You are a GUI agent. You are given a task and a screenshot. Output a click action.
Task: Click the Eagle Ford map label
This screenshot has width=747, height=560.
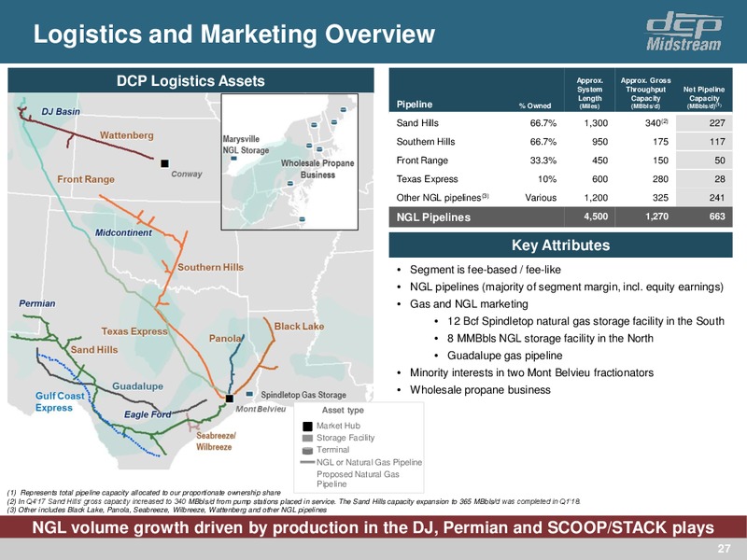pos(148,414)
